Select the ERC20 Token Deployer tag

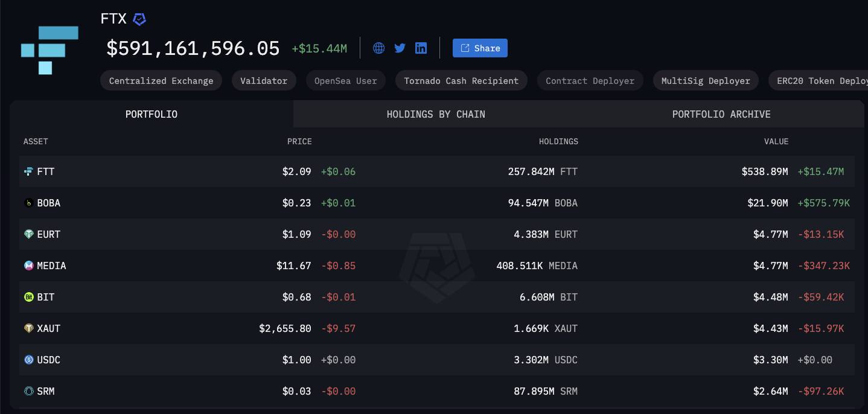pyautogui.click(x=818, y=81)
